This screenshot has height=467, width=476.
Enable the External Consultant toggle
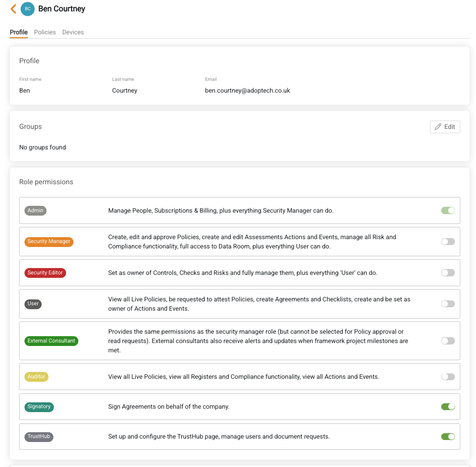pyautogui.click(x=448, y=341)
